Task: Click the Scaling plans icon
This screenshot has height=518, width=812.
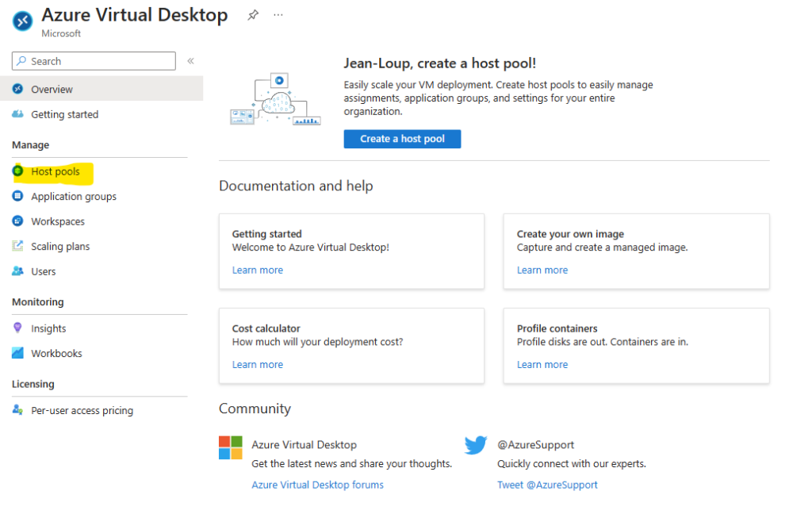Action: click(x=17, y=246)
